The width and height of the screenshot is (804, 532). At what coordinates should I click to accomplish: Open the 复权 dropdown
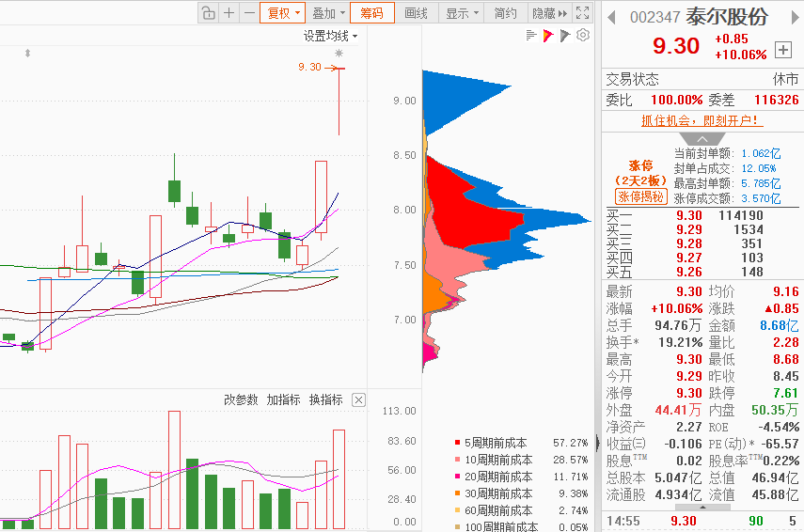coord(282,13)
